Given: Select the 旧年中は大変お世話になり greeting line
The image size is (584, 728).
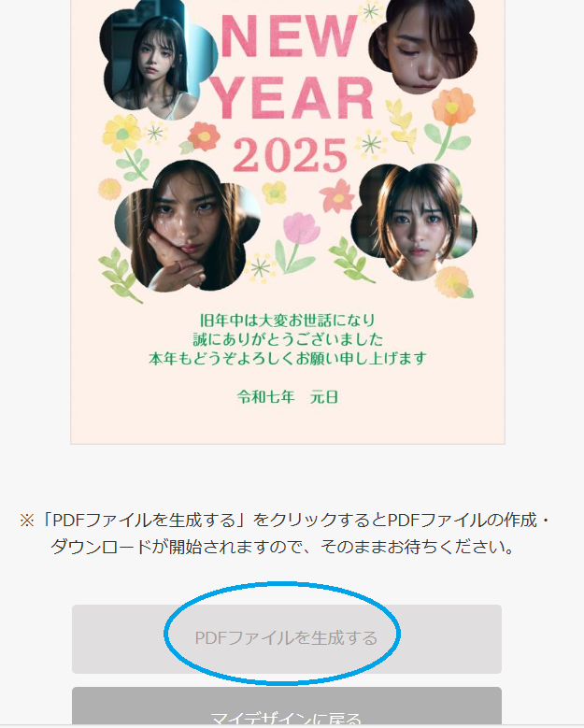Looking at the screenshot, I should [x=288, y=320].
